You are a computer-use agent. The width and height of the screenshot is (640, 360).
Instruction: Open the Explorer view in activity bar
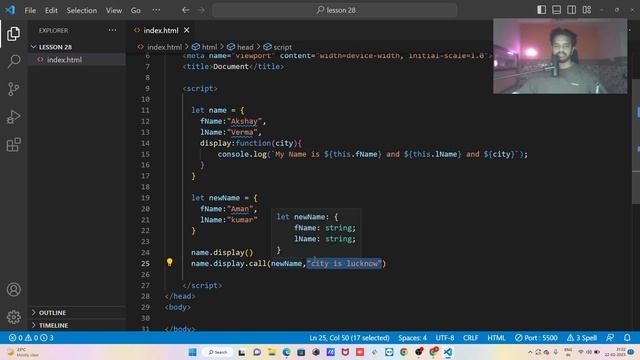coord(13,34)
